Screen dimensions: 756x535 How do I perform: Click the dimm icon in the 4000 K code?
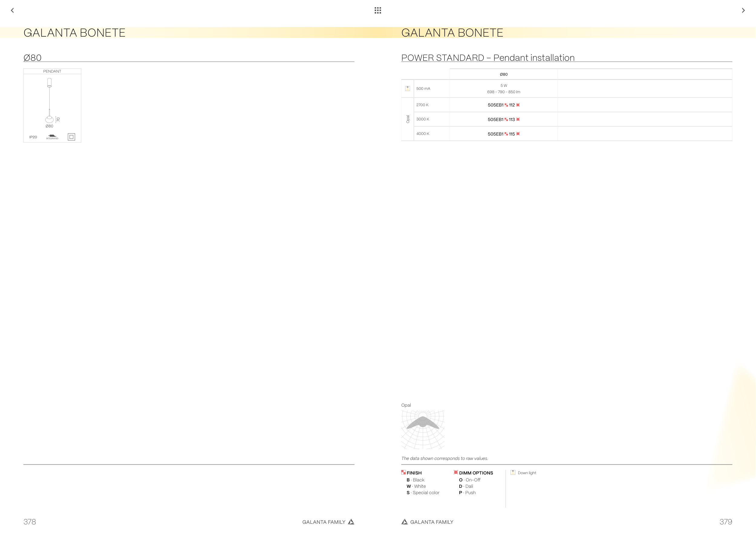pos(518,134)
